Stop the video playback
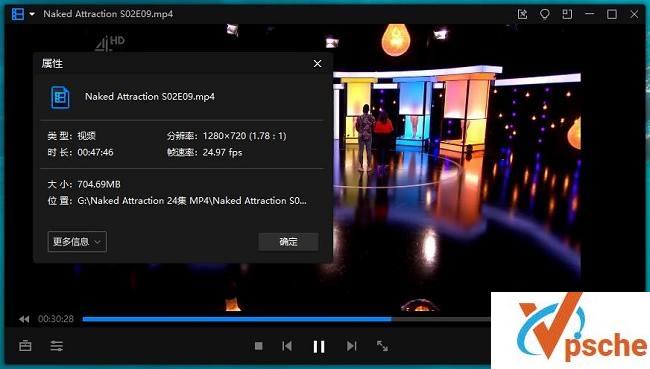This screenshot has width=650, height=369. coord(259,346)
